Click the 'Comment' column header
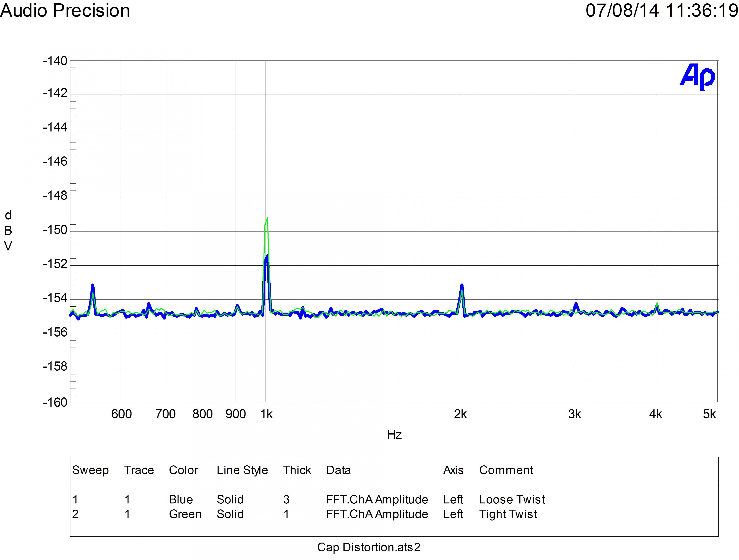The height and width of the screenshot is (560, 739). pyautogui.click(x=506, y=470)
